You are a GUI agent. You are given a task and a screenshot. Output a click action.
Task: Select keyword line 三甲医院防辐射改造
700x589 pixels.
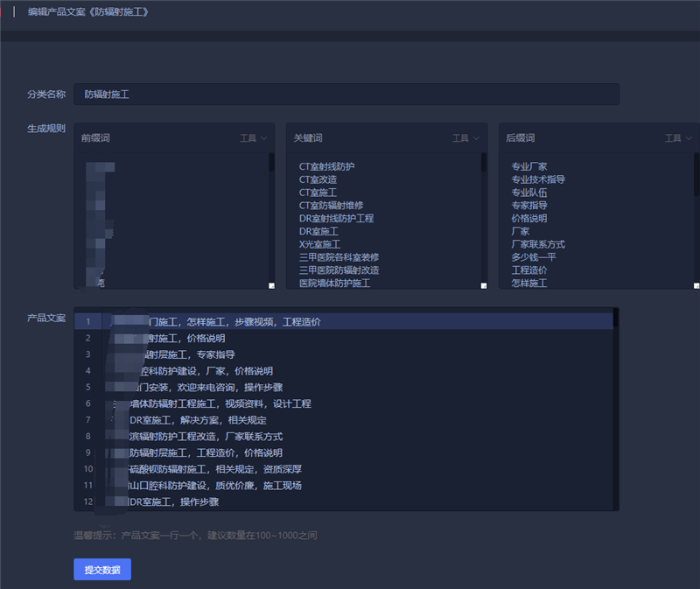[x=339, y=270]
